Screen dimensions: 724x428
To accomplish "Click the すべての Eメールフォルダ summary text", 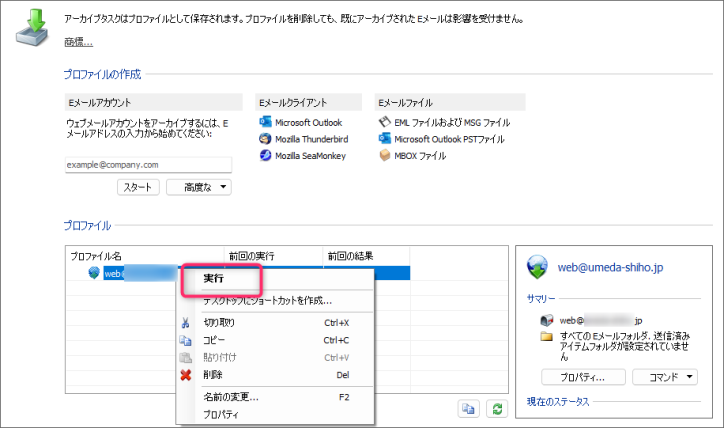I will coord(625,346).
